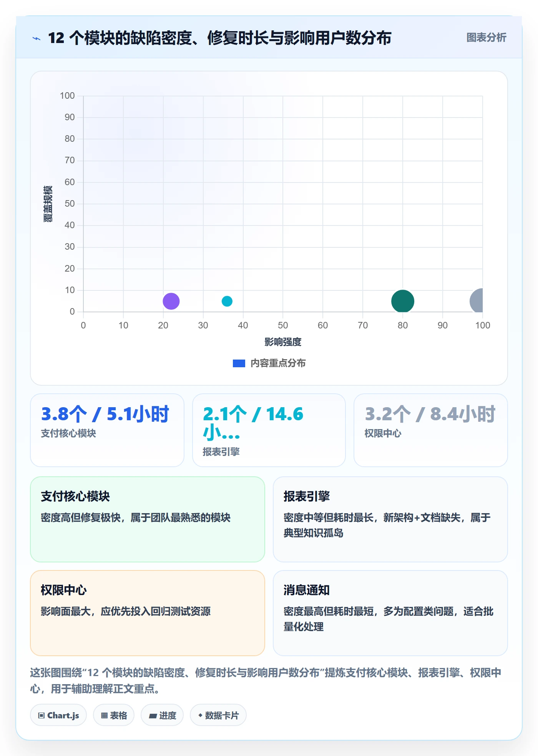Click the 密度高但修复极快 description text
The image size is (538, 756).
click(x=136, y=517)
